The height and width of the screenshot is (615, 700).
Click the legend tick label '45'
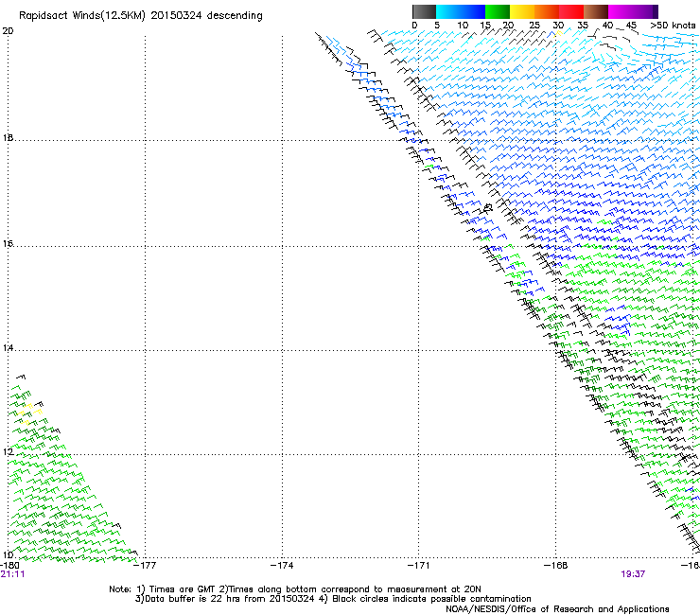[x=631, y=26]
